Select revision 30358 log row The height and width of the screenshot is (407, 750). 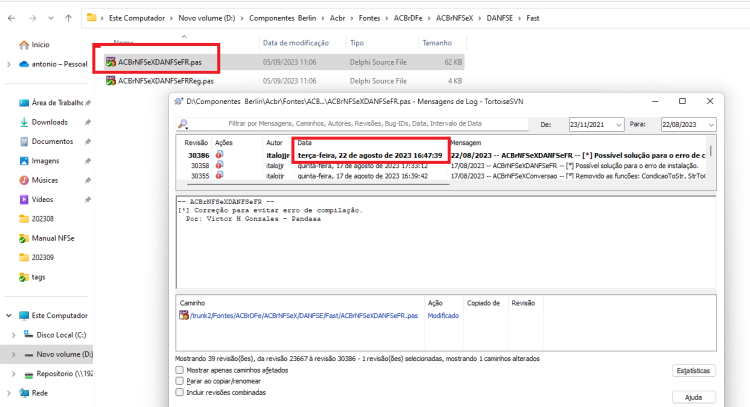[x=442, y=165]
